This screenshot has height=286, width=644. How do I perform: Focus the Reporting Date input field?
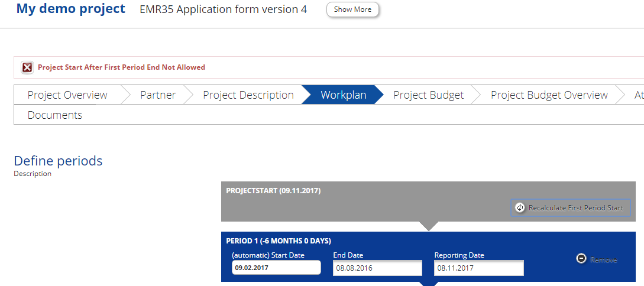[x=478, y=268]
